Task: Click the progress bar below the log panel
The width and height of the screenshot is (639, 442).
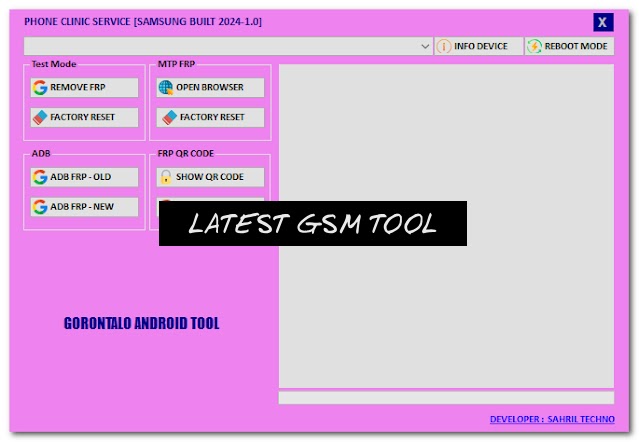Action: pyautogui.click(x=446, y=398)
